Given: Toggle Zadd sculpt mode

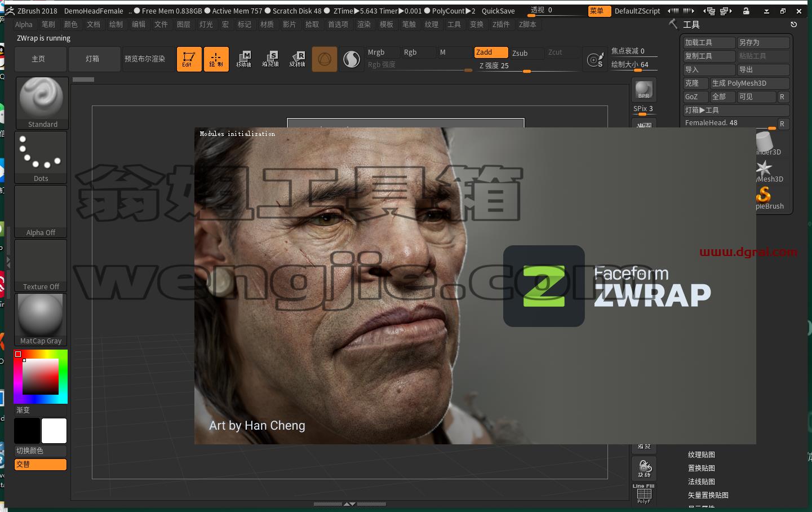Looking at the screenshot, I should click(x=491, y=52).
